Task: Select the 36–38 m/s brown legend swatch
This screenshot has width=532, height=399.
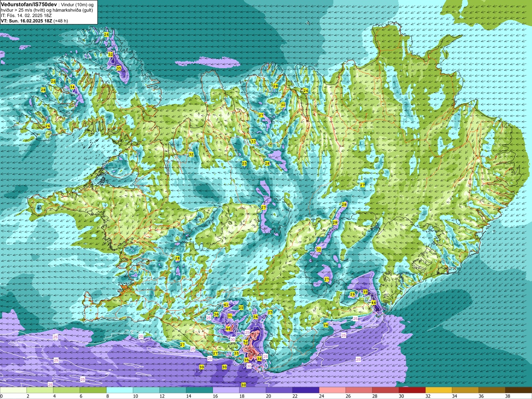Action: pyautogui.click(x=492, y=390)
